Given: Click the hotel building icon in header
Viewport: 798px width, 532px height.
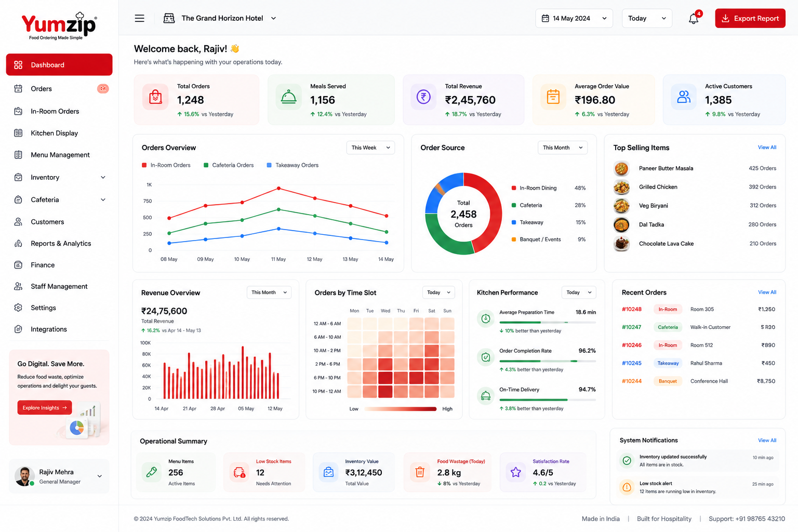Looking at the screenshot, I should click(x=169, y=18).
